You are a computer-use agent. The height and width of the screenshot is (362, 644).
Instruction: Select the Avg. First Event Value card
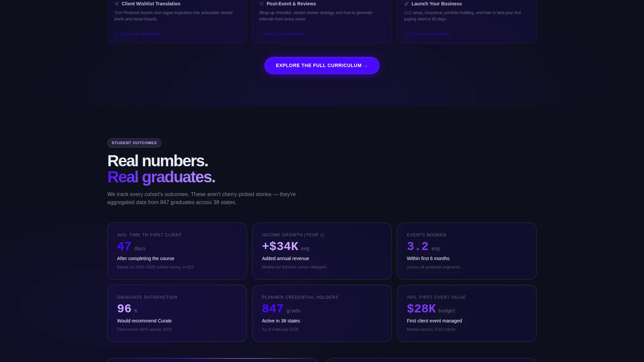tap(467, 313)
